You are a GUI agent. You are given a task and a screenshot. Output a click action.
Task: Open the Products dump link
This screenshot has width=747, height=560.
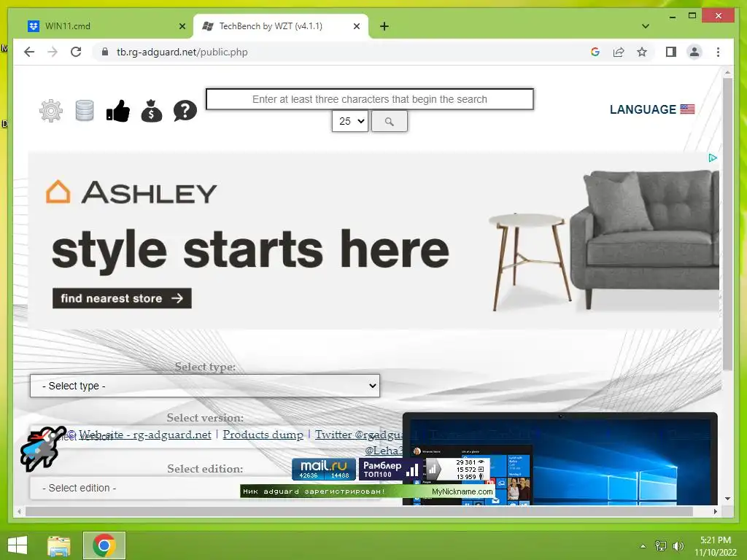click(x=263, y=435)
